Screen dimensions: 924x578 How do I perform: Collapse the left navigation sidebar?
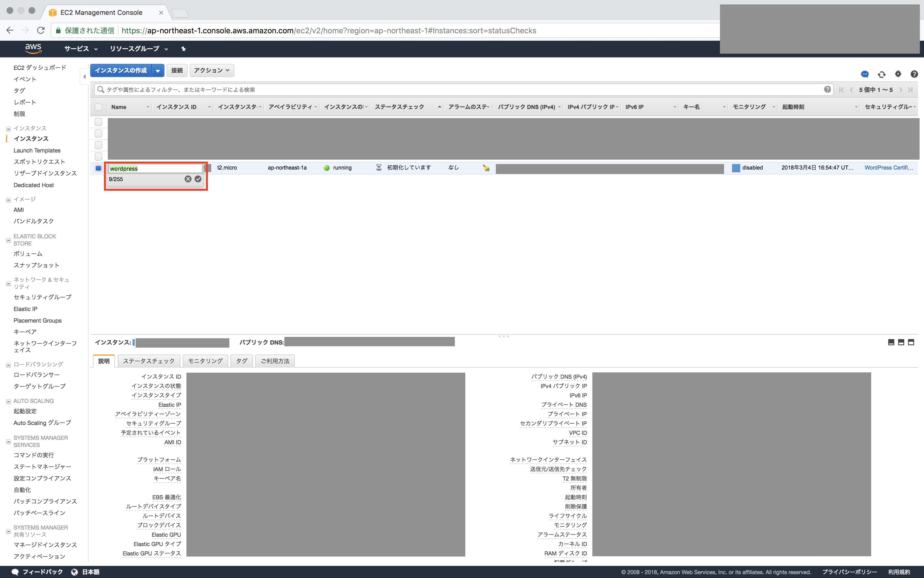pyautogui.click(x=84, y=77)
